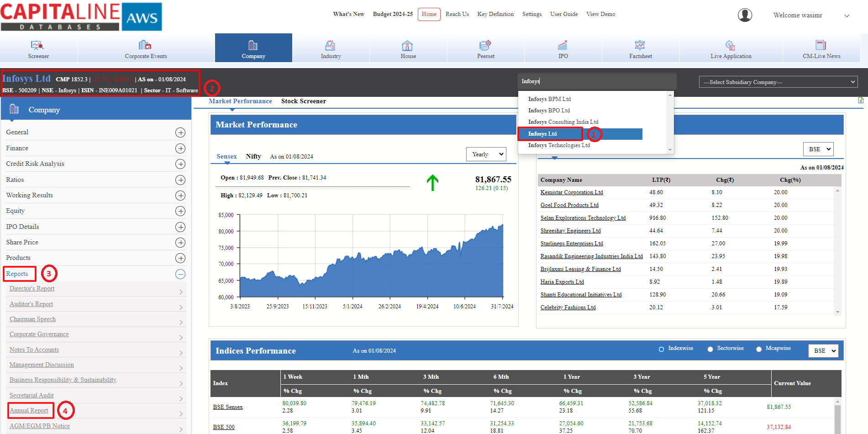The height and width of the screenshot is (434, 868).
Task: Click the user profile avatar icon
Action: coord(745,15)
